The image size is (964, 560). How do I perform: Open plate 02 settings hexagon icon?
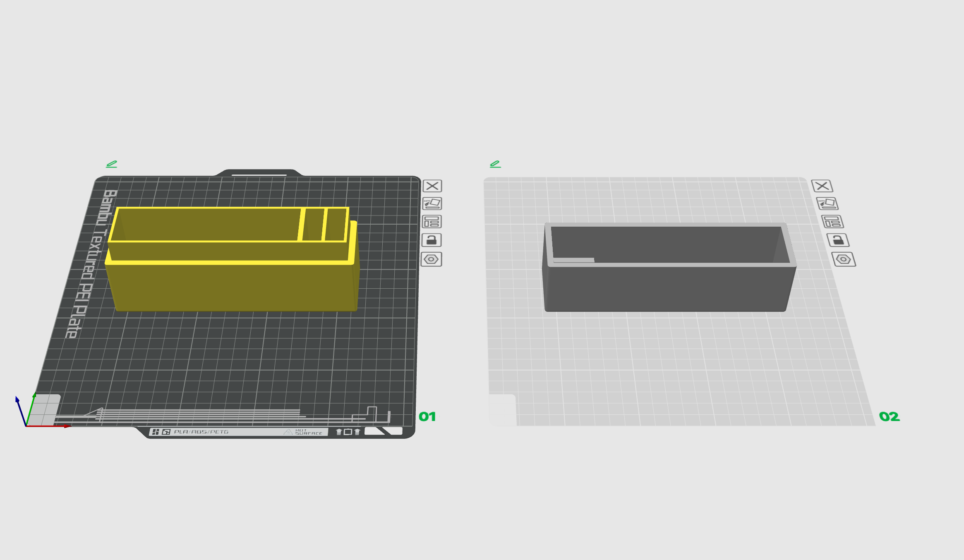click(843, 259)
